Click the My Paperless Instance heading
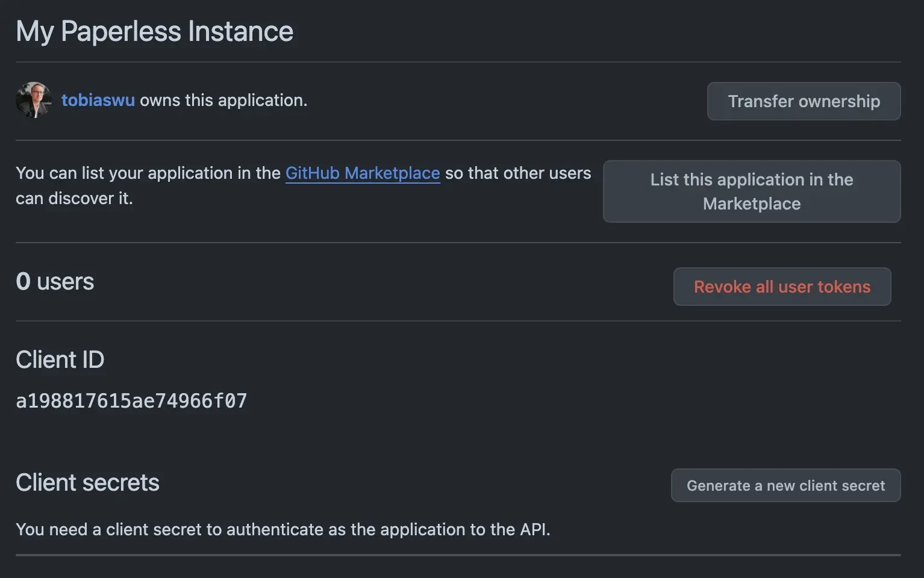This screenshot has width=924, height=578. [x=155, y=31]
